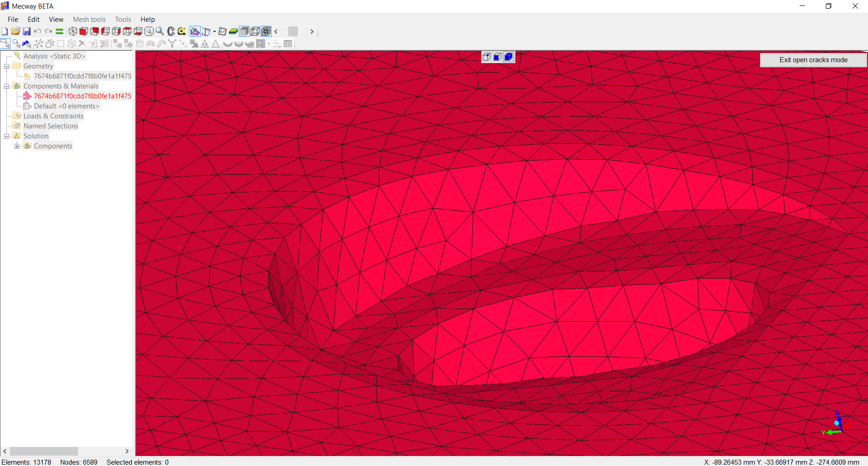Click the right arrow toolbar button
The width and height of the screenshot is (868, 466).
312,31
